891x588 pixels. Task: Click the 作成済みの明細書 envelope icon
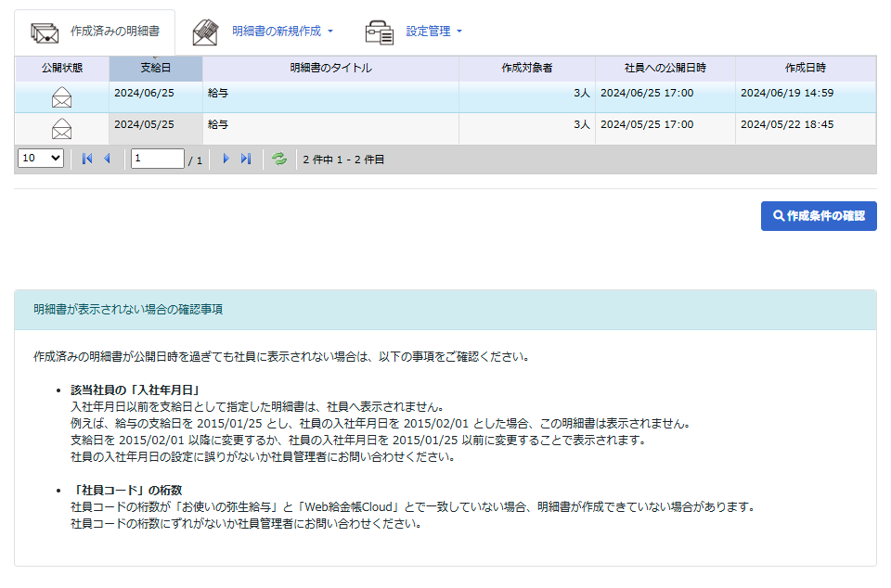click(x=45, y=32)
